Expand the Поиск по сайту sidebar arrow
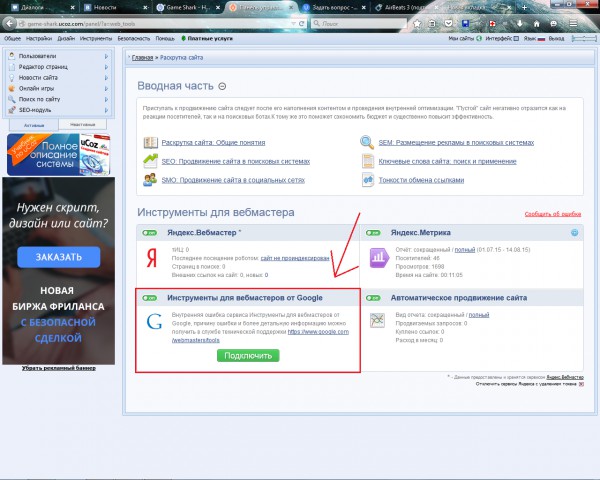This screenshot has height=480, width=600. point(106,99)
